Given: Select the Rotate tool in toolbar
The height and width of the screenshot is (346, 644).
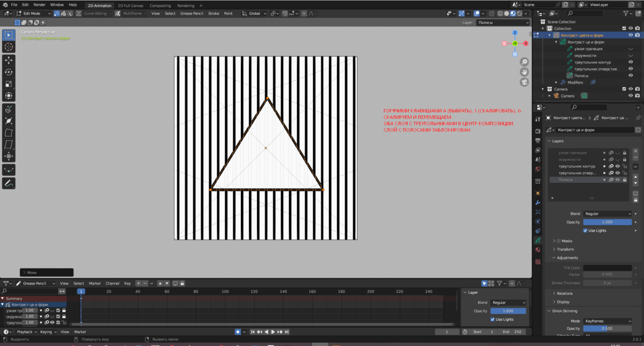Looking at the screenshot, I should point(9,72).
